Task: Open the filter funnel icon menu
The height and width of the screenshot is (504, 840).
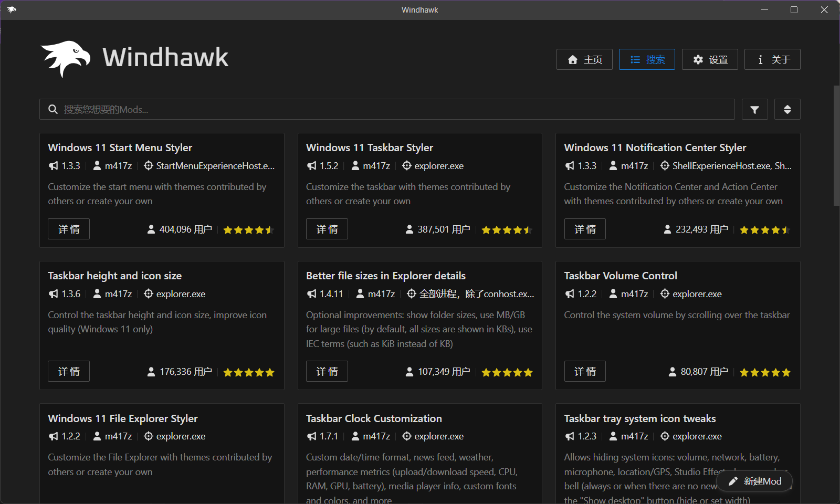Action: tap(754, 109)
